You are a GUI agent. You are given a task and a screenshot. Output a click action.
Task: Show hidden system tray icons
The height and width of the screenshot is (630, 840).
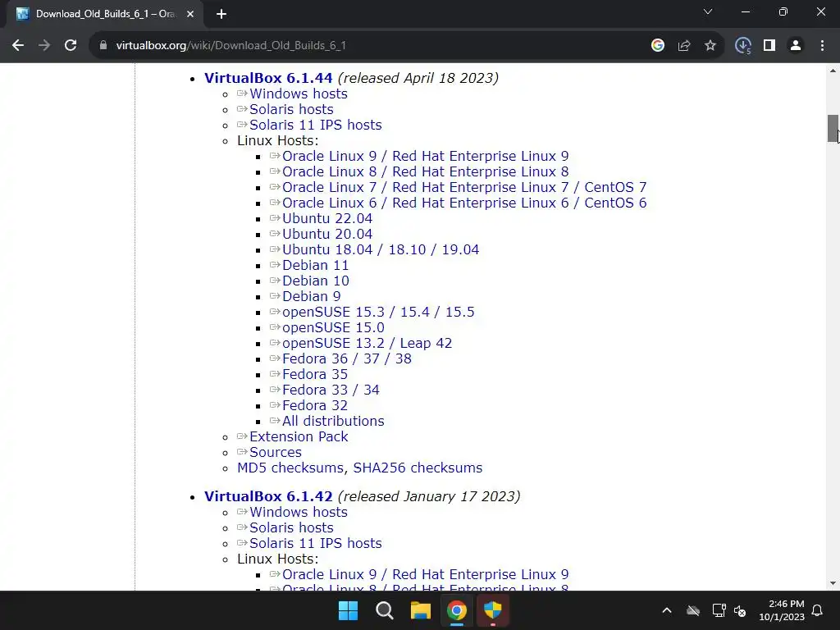[x=667, y=610]
